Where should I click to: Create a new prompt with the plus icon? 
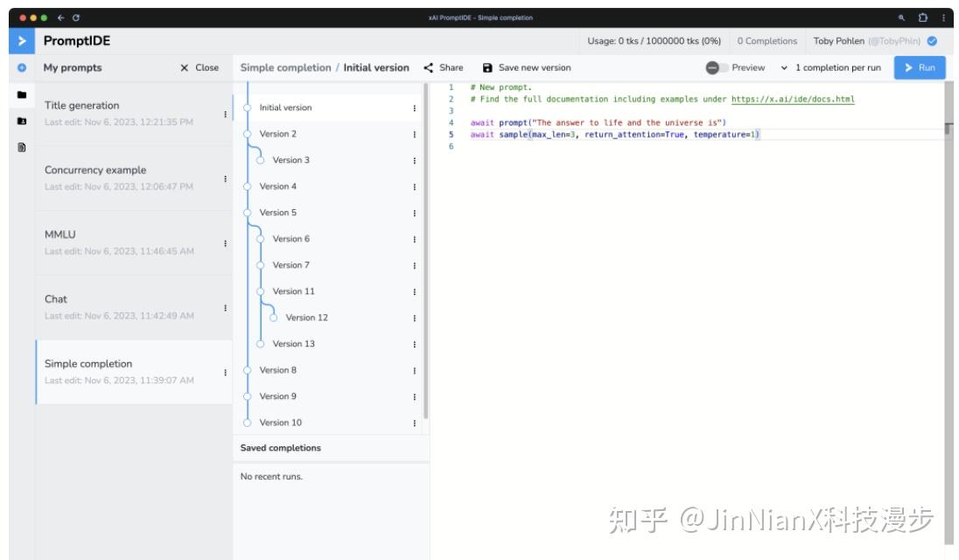point(19,67)
